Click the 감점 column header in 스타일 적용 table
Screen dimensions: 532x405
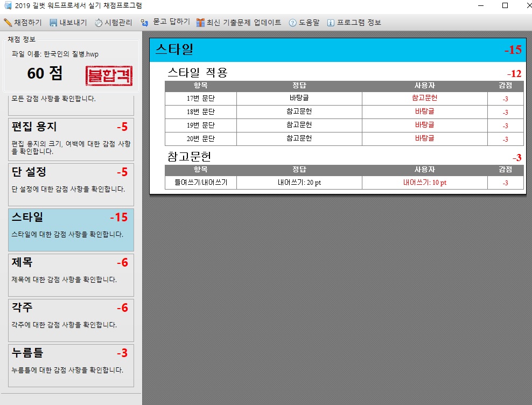(506, 86)
